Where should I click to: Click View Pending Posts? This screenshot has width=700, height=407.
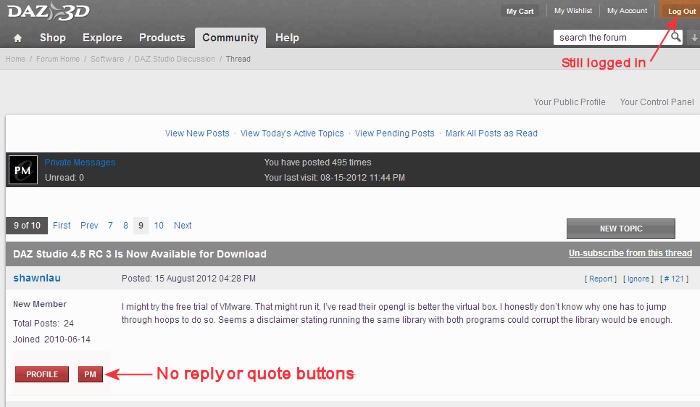pyautogui.click(x=395, y=133)
